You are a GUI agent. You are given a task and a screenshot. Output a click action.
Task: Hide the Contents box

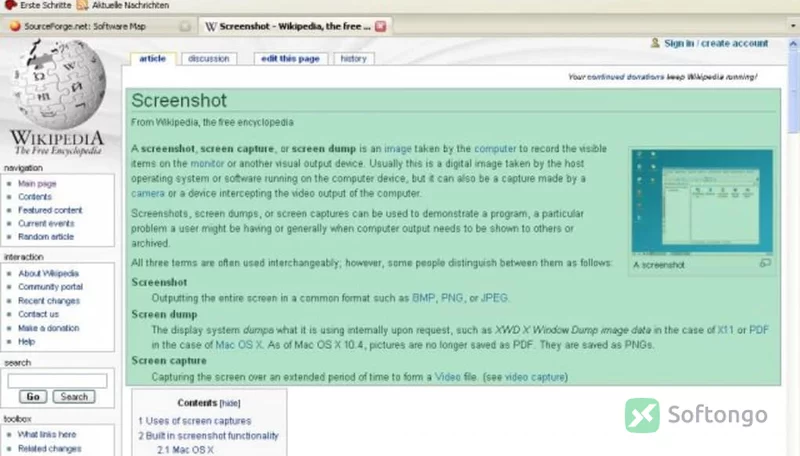click(x=230, y=403)
